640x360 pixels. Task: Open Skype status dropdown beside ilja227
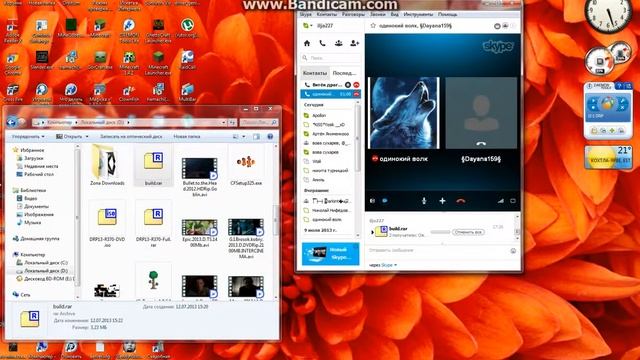307,26
